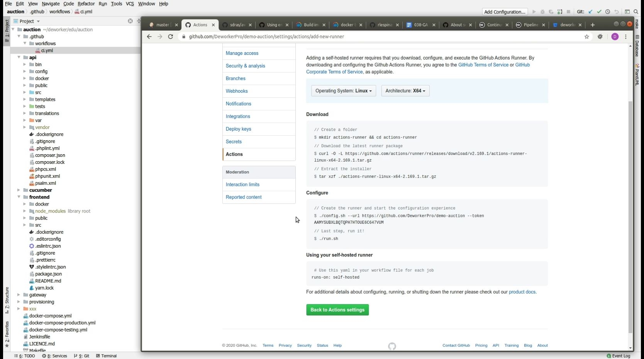Click the locate-file target icon in Project panel

(130, 21)
